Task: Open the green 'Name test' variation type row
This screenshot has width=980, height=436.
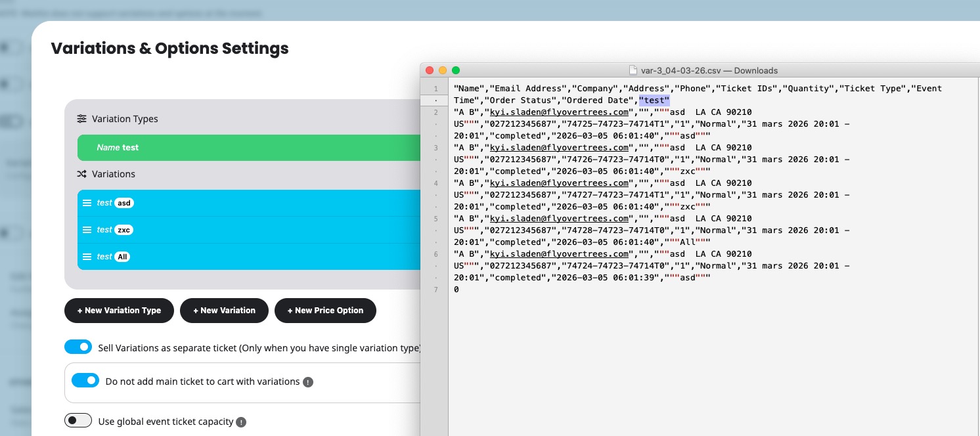Action: pyautogui.click(x=248, y=148)
